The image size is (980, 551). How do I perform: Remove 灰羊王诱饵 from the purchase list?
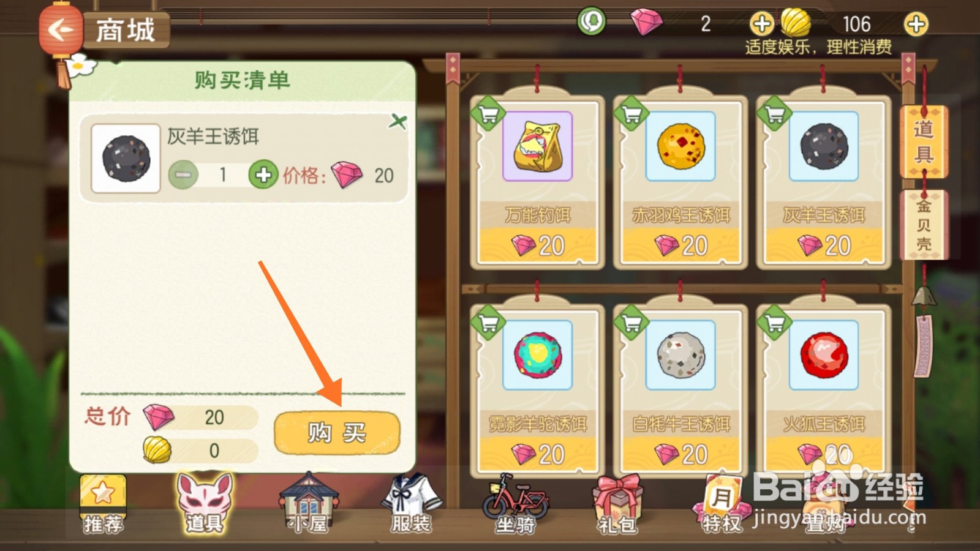coord(398,121)
